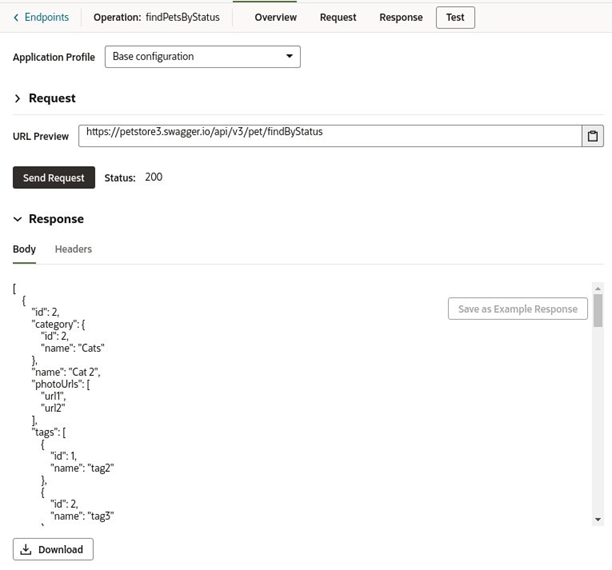Download the response body

click(53, 549)
